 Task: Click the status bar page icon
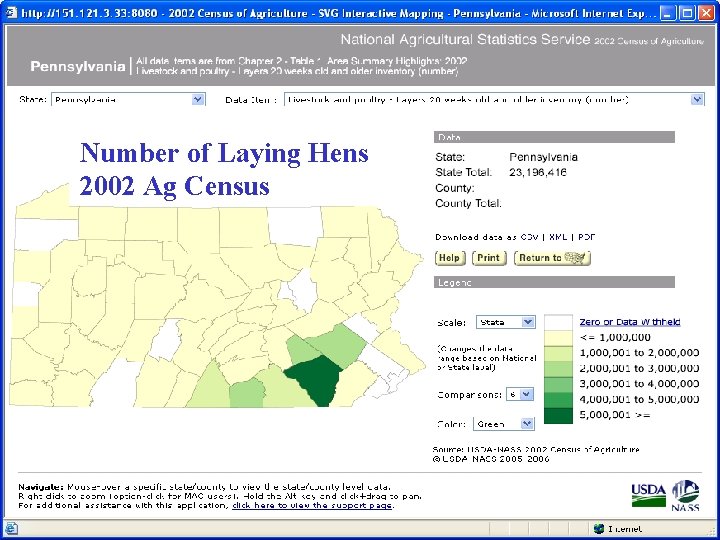click(11, 529)
